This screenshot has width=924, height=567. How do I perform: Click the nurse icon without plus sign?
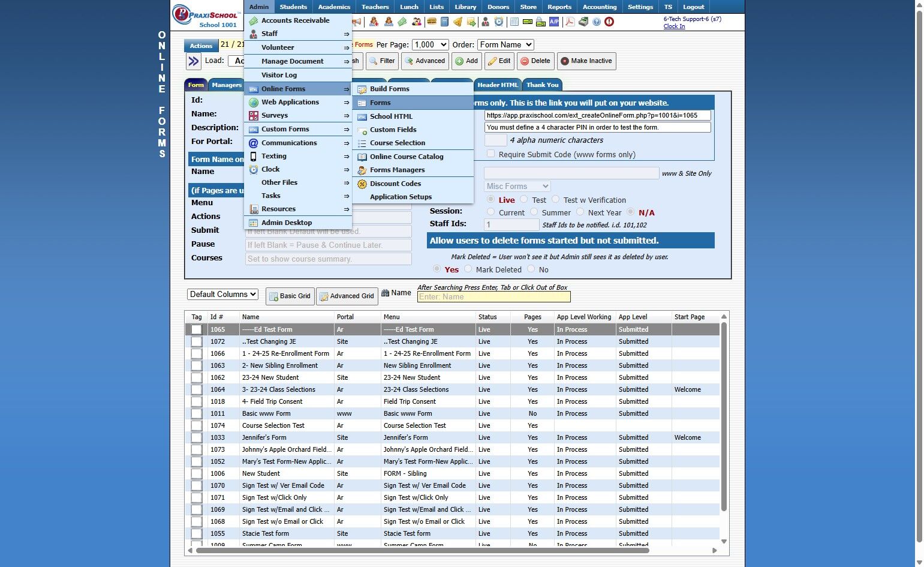(x=389, y=22)
